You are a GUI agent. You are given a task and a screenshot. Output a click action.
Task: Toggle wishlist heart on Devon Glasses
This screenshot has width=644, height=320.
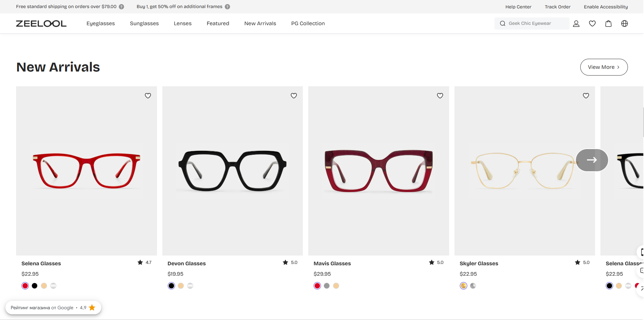pos(293,96)
